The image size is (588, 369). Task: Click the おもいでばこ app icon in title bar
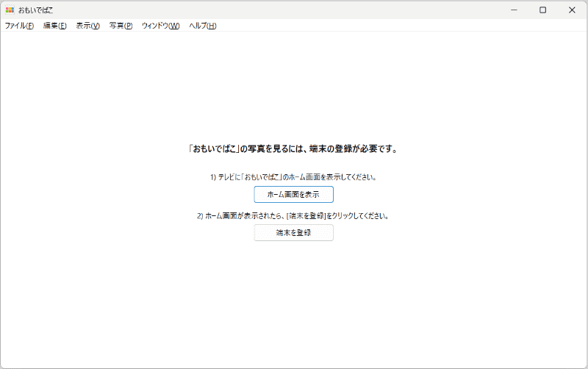10,10
